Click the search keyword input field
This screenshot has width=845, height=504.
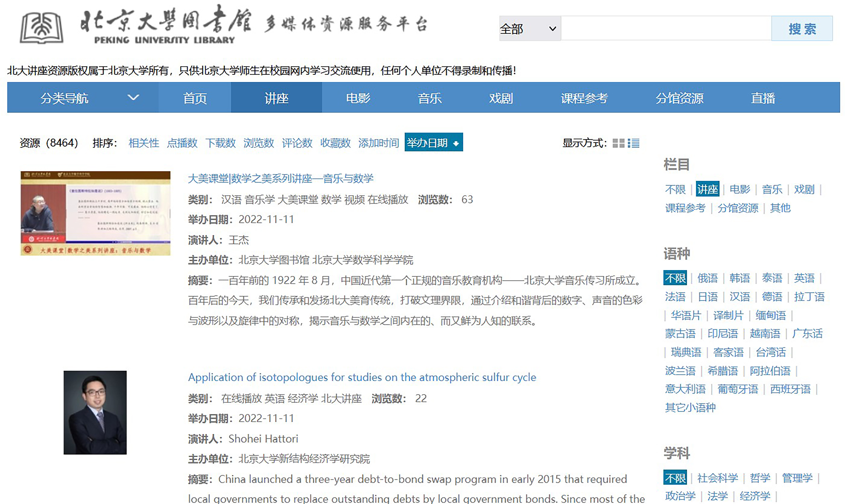click(666, 29)
